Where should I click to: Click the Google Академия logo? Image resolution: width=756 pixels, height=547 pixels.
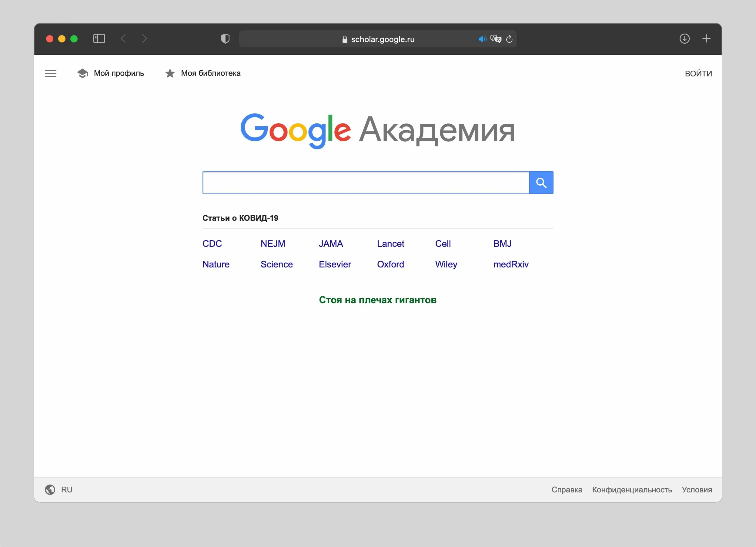point(378,131)
